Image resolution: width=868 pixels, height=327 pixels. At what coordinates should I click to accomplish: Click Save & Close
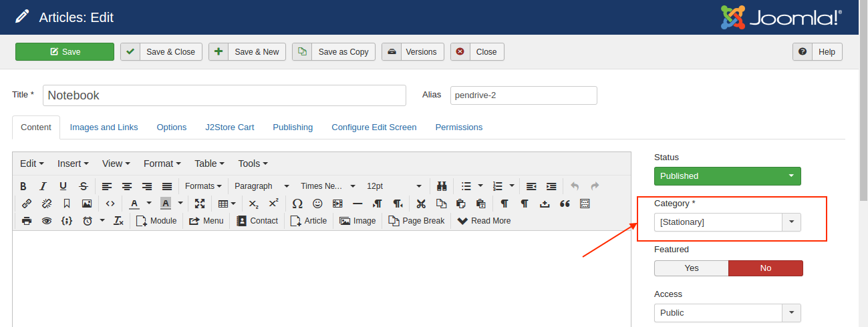[161, 52]
